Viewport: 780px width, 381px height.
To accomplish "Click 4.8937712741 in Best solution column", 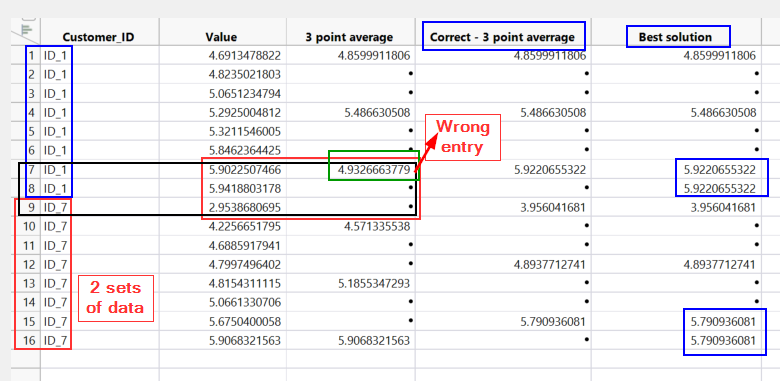I will coord(720,265).
